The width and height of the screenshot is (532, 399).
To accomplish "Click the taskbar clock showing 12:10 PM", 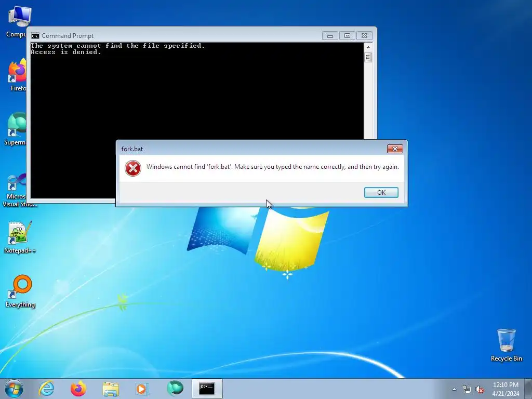I will [x=506, y=389].
